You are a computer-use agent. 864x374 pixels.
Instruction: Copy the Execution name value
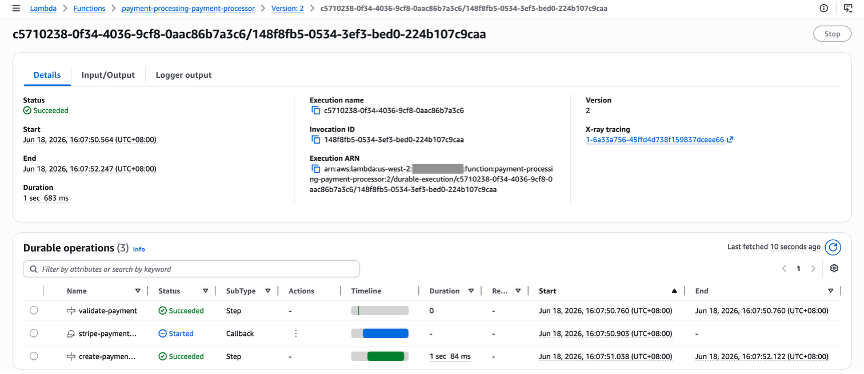tap(316, 110)
